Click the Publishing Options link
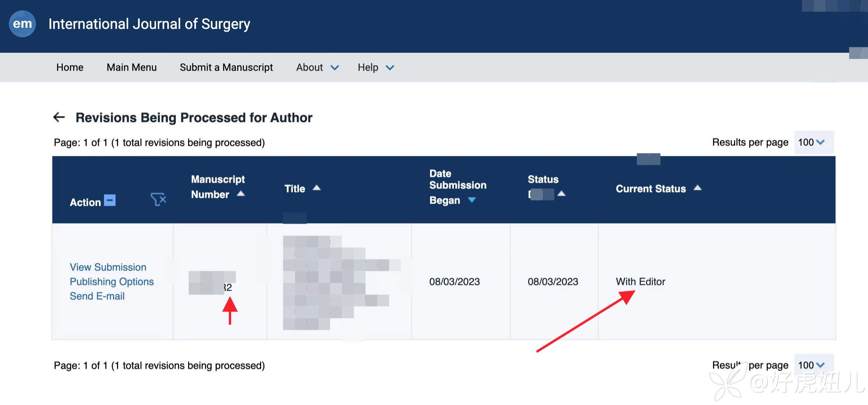 (112, 282)
